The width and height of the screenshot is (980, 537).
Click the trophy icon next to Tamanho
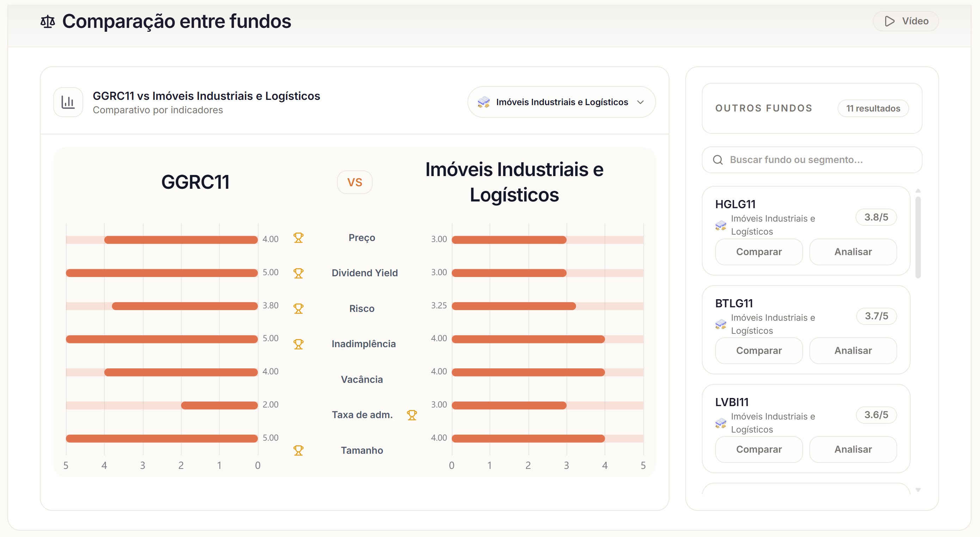tap(298, 450)
